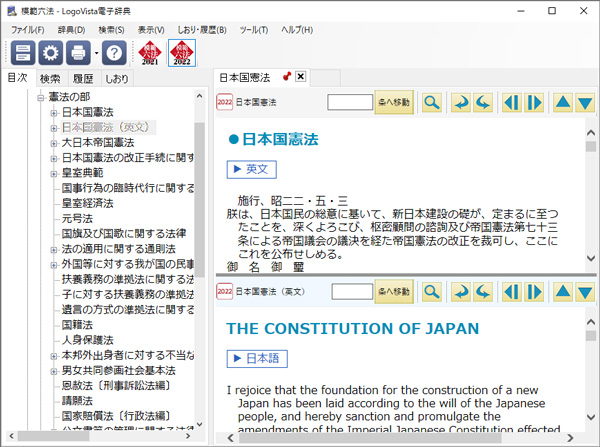The width and height of the screenshot is (600, 447).
Task: Click the left-pointing bar-arrow icon in upper pane
Action: click(x=512, y=103)
